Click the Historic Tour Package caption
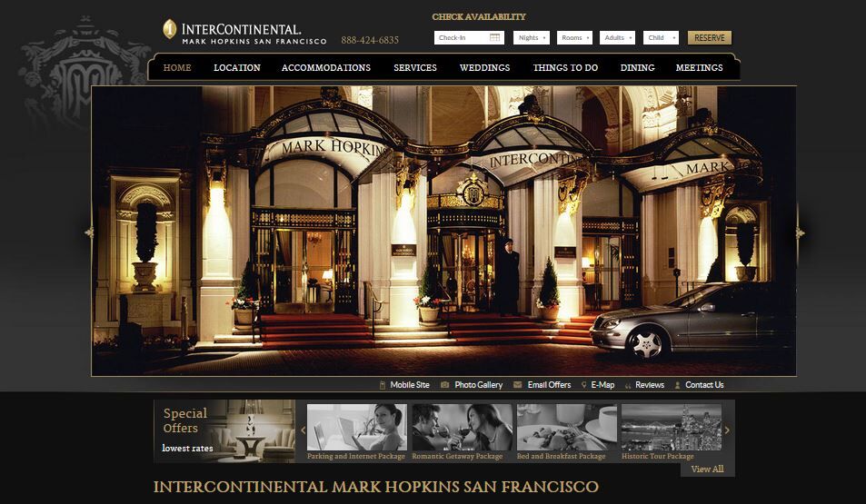The width and height of the screenshot is (866, 504). [658, 456]
